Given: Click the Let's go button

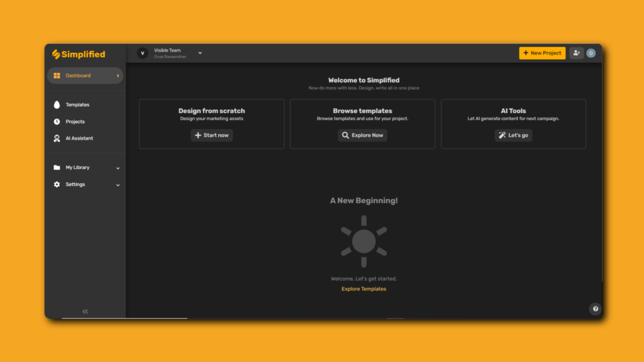Looking at the screenshot, I should point(513,135).
